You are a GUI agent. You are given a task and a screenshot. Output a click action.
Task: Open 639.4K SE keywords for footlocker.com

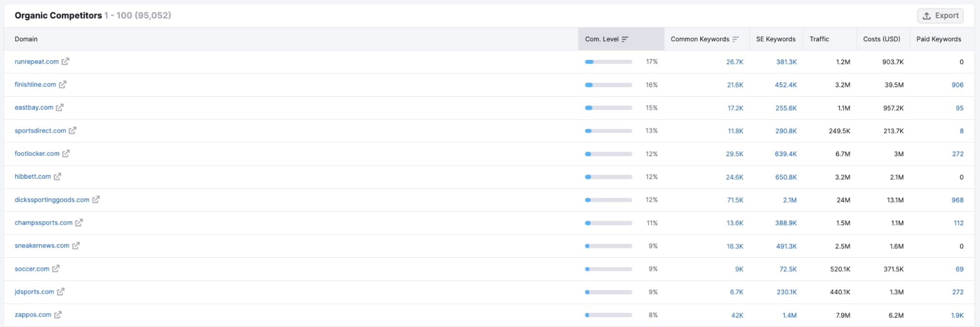[x=785, y=154]
